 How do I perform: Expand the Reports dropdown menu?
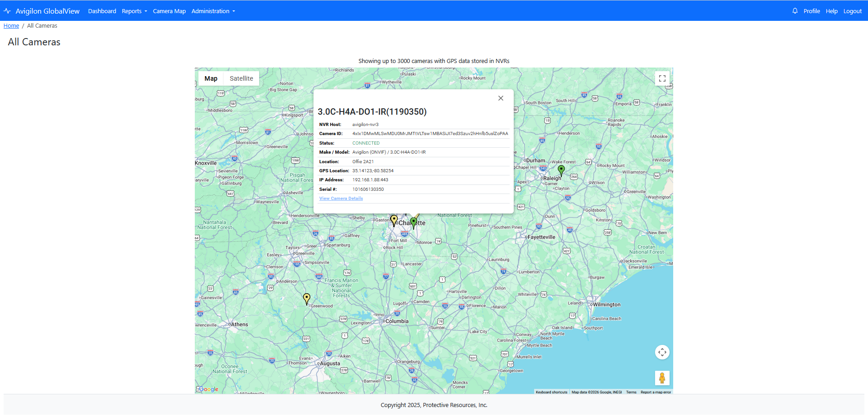[x=135, y=11]
